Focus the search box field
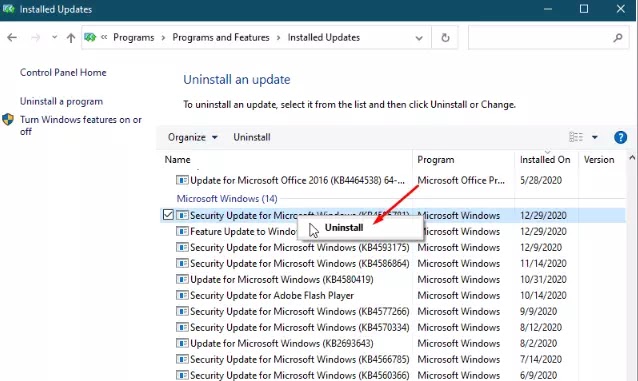This screenshot has width=638, height=381. pos(548,37)
